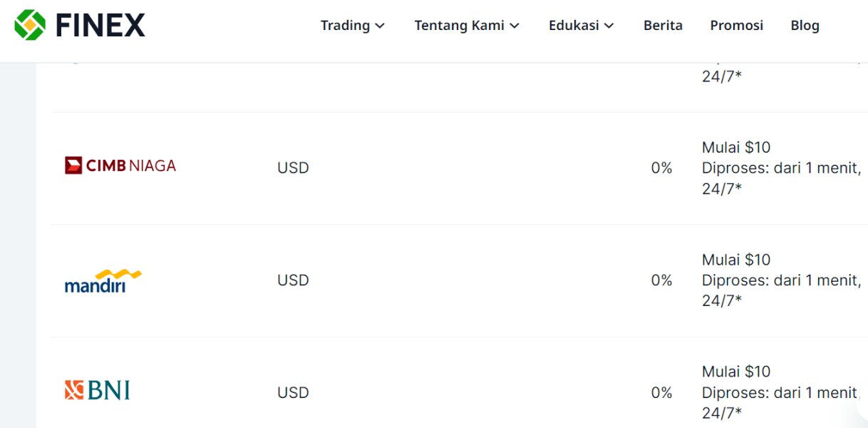
Task: Click the FINEX wordmark text
Action: [x=100, y=26]
